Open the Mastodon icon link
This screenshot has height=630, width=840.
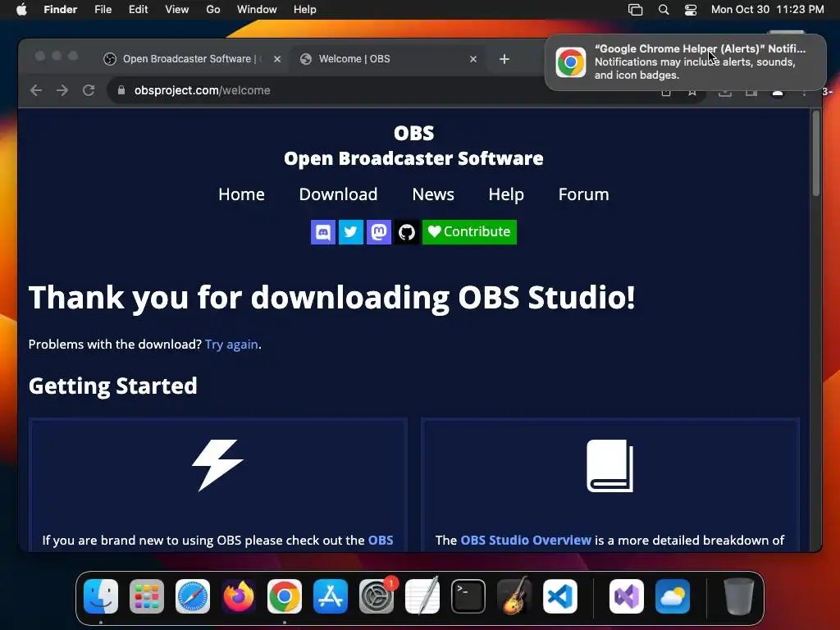(x=379, y=232)
